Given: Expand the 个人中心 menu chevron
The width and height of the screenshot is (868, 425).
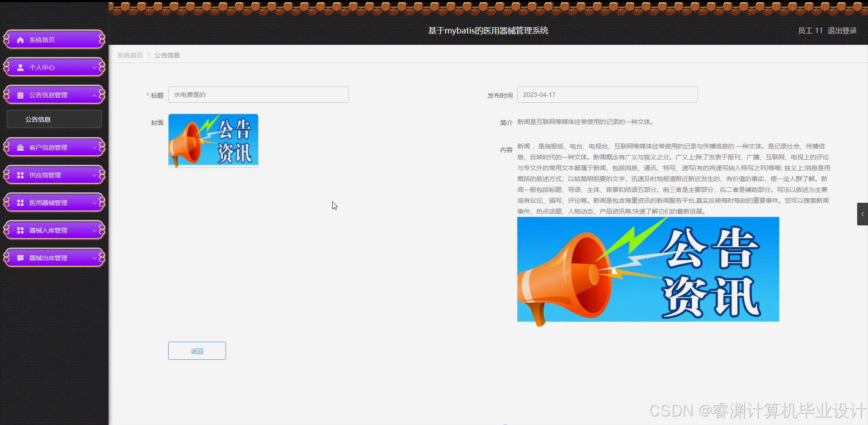Looking at the screenshot, I should pos(94,67).
